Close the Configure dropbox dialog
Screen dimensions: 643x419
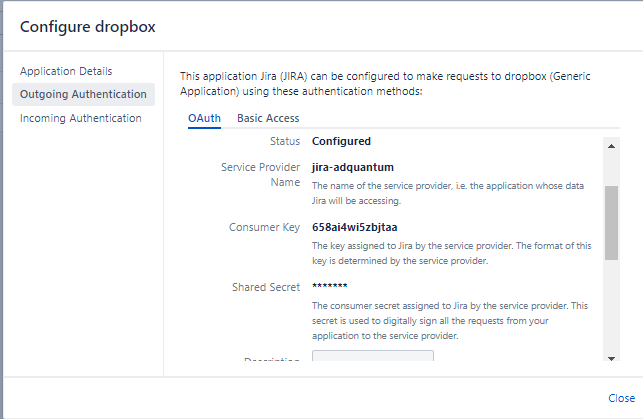pos(621,398)
